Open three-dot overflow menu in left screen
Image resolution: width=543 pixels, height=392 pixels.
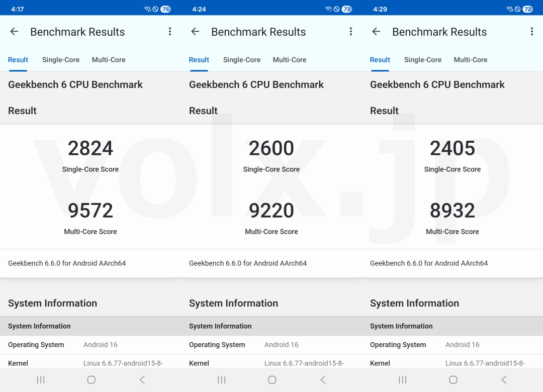coord(170,32)
